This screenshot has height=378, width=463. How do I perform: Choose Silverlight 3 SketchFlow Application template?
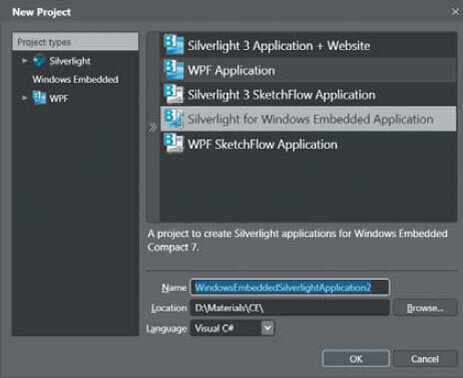[308, 94]
